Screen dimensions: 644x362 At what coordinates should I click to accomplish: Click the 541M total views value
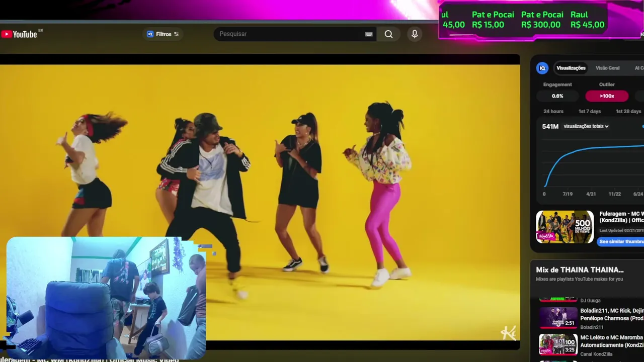550,126
